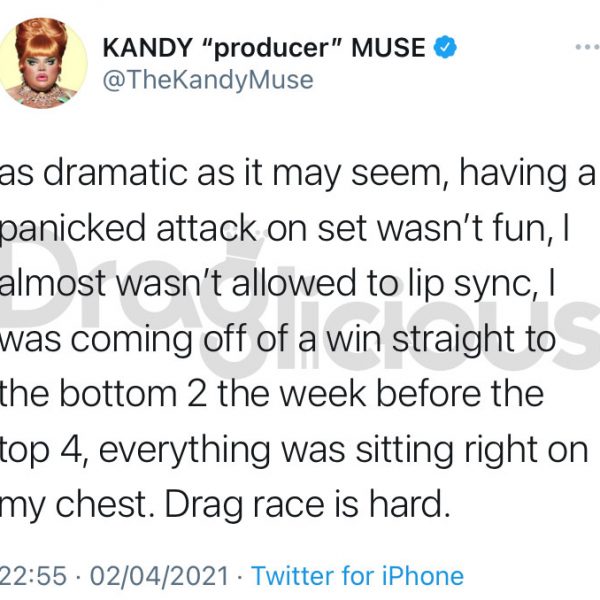Screen dimensions: 600x600
Task: Click the line starting "as dramatic as it may seem"
Action: point(298,174)
